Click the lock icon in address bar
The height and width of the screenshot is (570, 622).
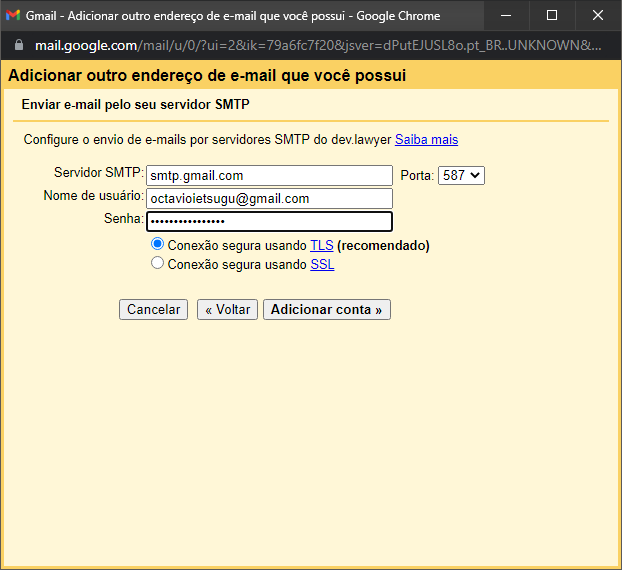coord(19,45)
